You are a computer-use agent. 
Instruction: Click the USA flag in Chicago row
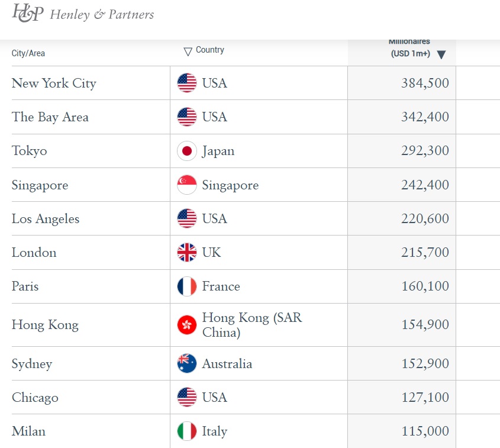[x=187, y=397]
